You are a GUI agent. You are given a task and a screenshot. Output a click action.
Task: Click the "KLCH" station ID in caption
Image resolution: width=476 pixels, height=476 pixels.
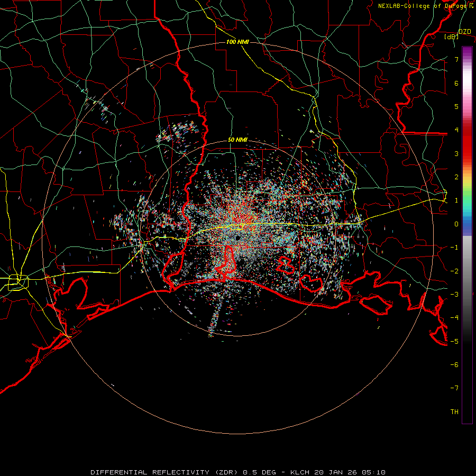click(300, 472)
